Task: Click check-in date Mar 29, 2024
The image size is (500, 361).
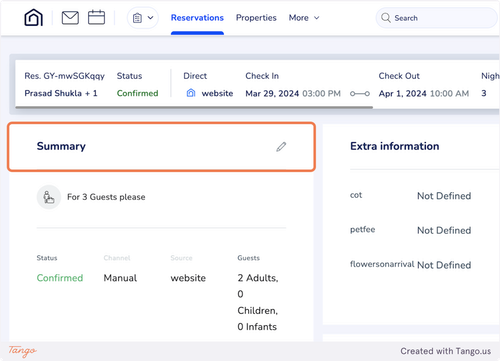Action: pyautogui.click(x=272, y=93)
